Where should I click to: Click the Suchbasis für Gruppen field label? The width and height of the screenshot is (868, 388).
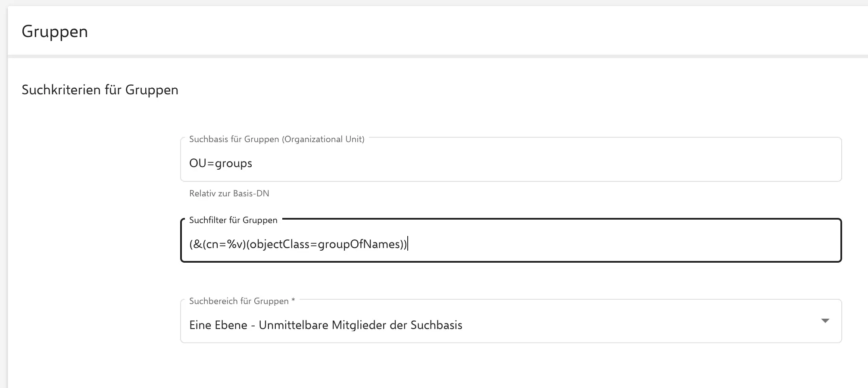[x=277, y=139]
